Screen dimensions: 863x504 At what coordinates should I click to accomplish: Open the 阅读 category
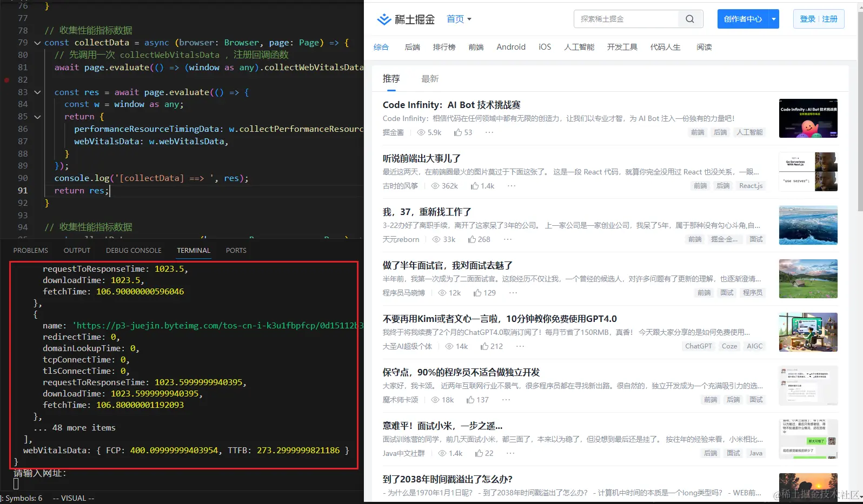704,47
